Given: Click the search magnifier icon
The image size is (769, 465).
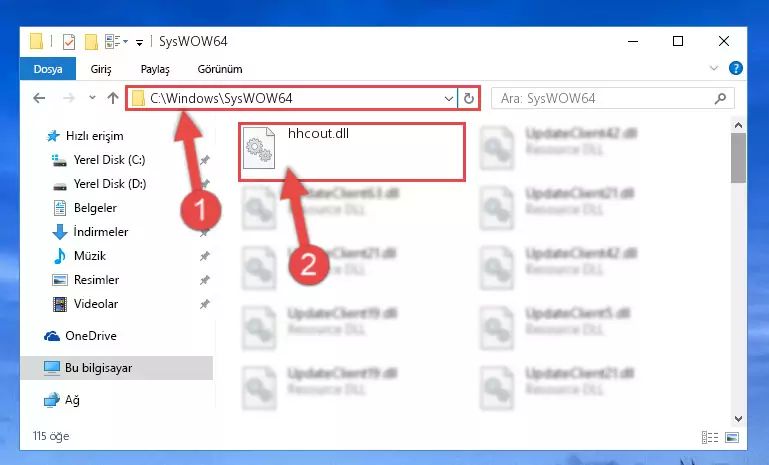Looking at the screenshot, I should point(720,99).
